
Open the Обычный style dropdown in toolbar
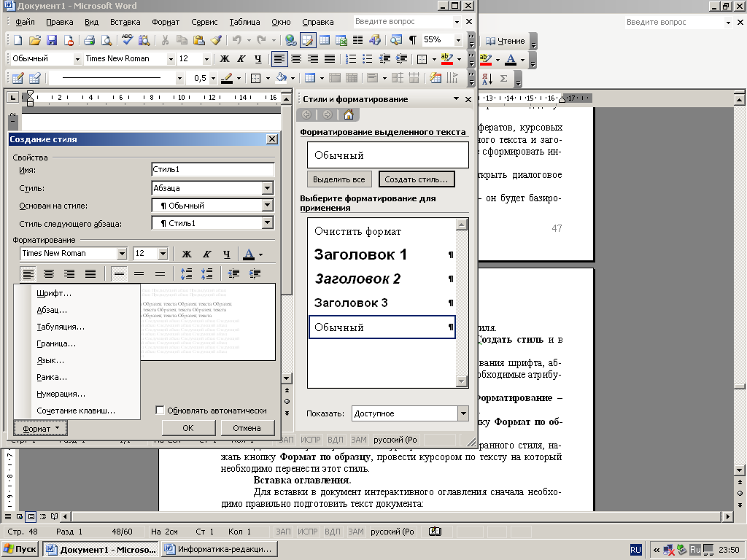[77, 59]
